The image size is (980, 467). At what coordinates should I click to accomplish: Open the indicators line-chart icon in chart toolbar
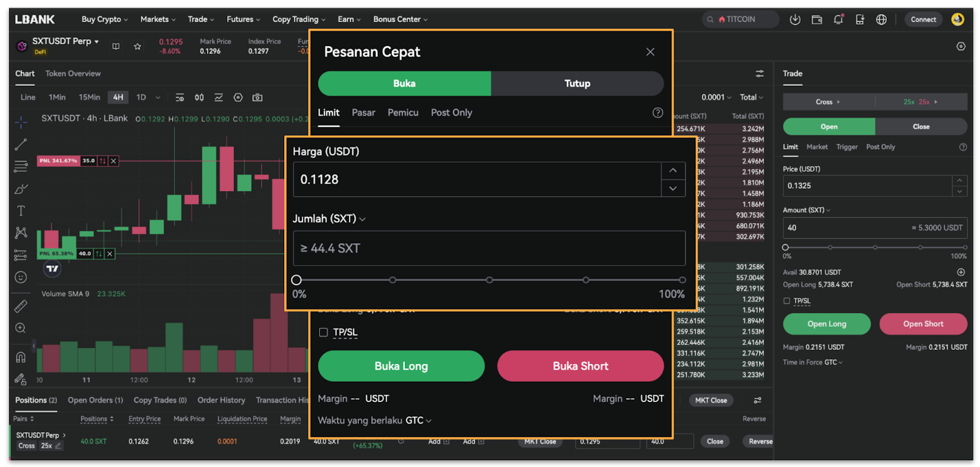[219, 97]
